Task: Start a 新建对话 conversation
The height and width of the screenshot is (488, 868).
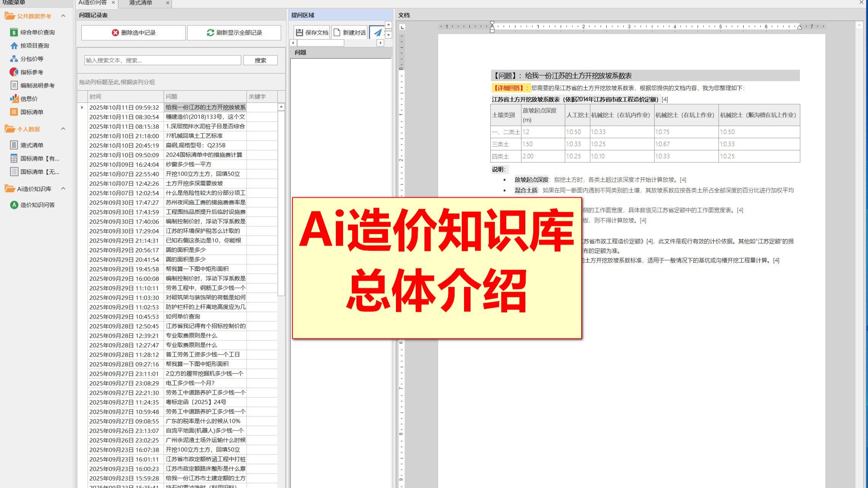Action: [349, 32]
